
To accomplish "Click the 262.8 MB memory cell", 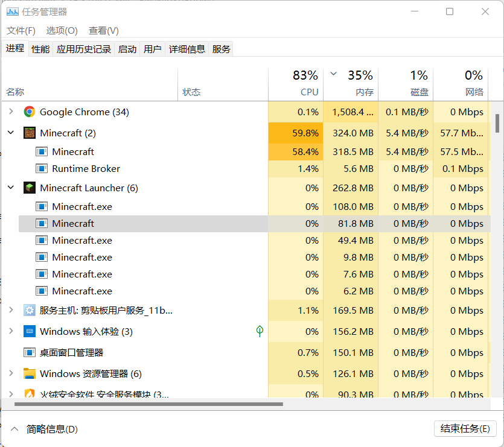I will [x=351, y=188].
